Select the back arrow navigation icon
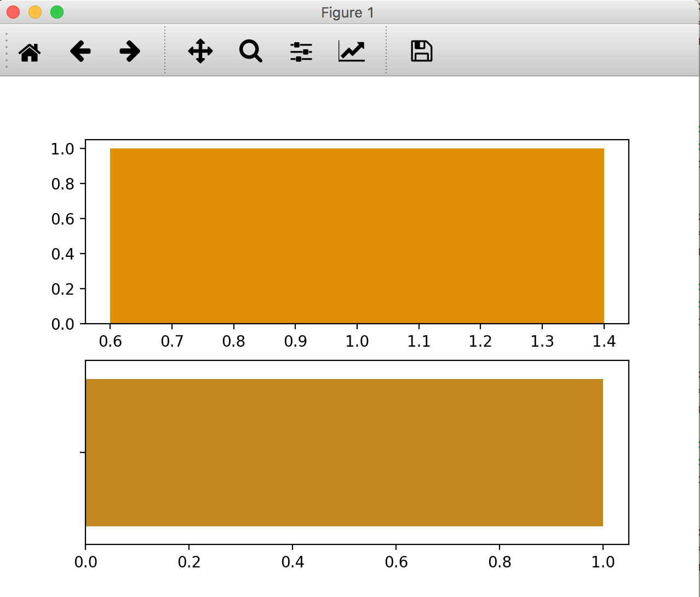The width and height of the screenshot is (700, 597). click(x=80, y=51)
